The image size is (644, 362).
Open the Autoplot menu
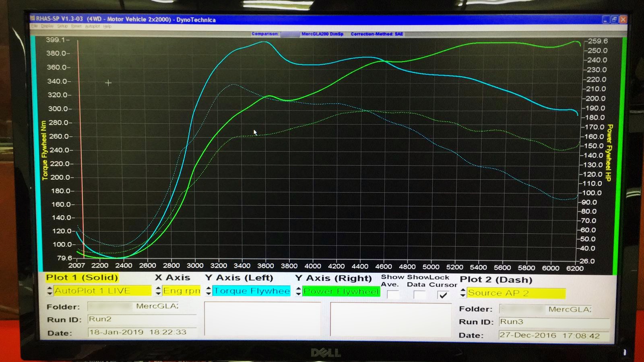pyautogui.click(x=92, y=26)
